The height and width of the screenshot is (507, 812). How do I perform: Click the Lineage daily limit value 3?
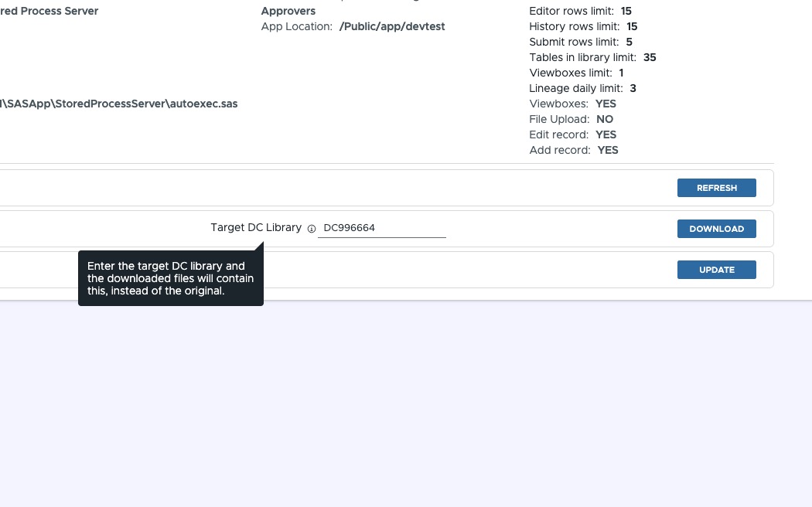coord(633,88)
